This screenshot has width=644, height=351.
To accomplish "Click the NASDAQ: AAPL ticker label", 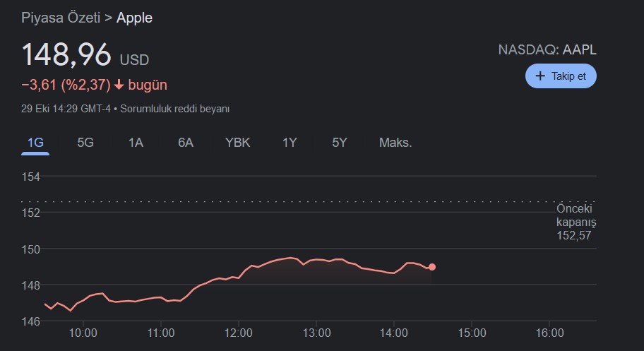I will (547, 49).
